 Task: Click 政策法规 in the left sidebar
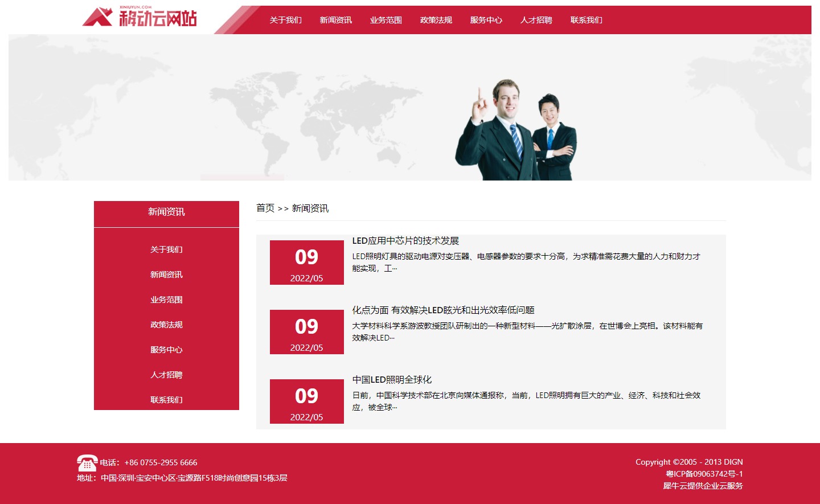pyautogui.click(x=166, y=325)
